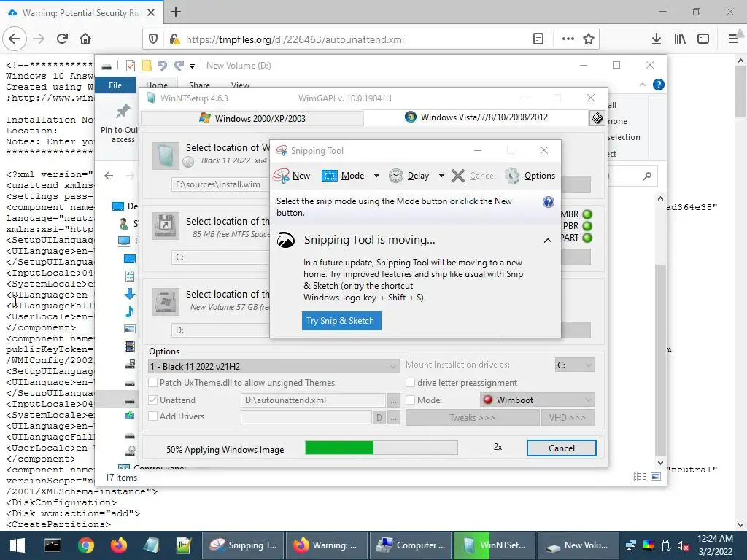Collapse the Snipping Tool is moving notice
747x560 pixels.
pyautogui.click(x=548, y=241)
